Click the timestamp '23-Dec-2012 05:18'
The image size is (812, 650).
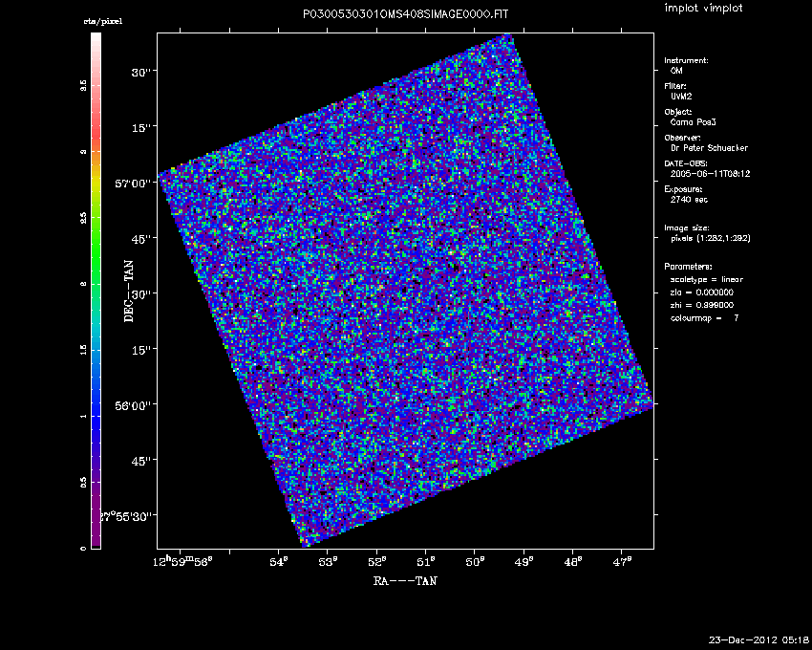tap(759, 639)
